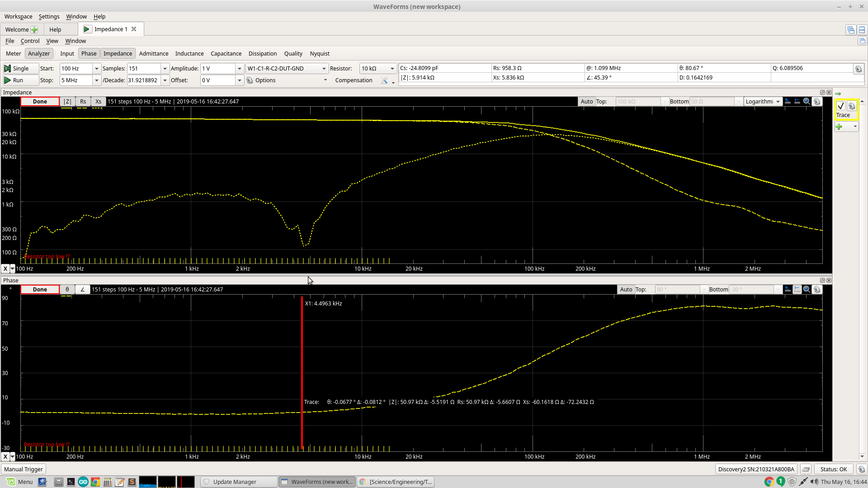Show the Nyquist view
Image resolution: width=868 pixels, height=488 pixels.
coord(320,53)
